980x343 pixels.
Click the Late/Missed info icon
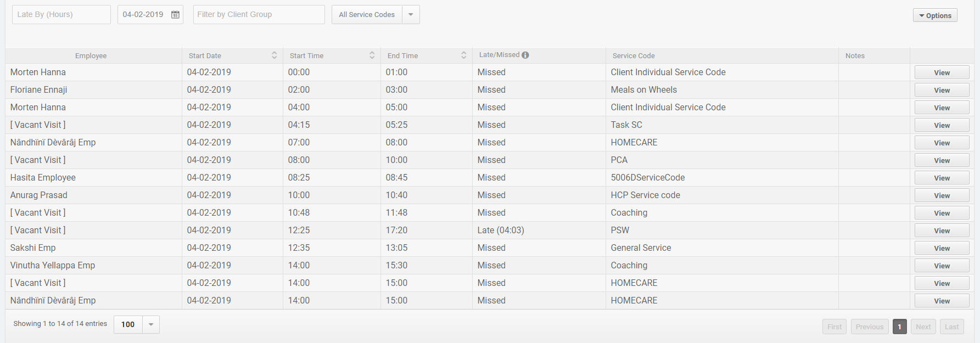[x=525, y=55]
